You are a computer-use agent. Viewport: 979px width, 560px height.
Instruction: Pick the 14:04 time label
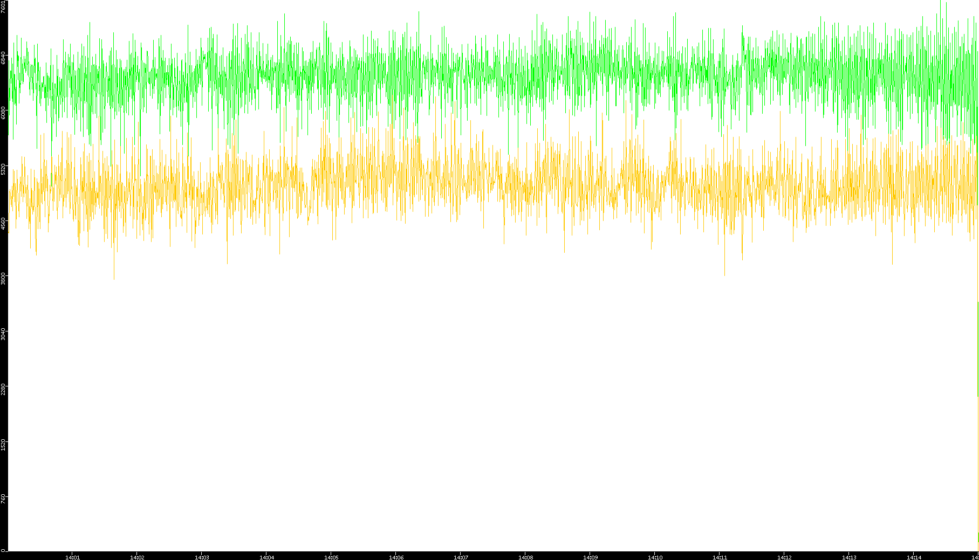click(266, 557)
